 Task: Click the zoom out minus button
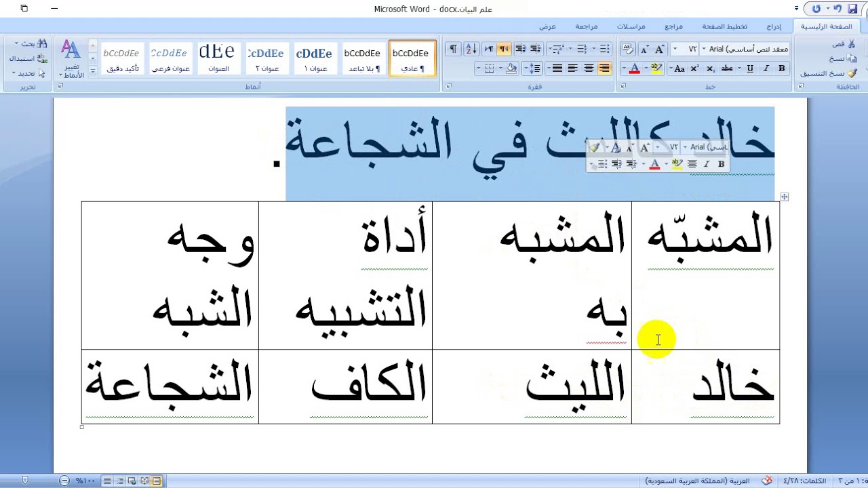click(64, 481)
